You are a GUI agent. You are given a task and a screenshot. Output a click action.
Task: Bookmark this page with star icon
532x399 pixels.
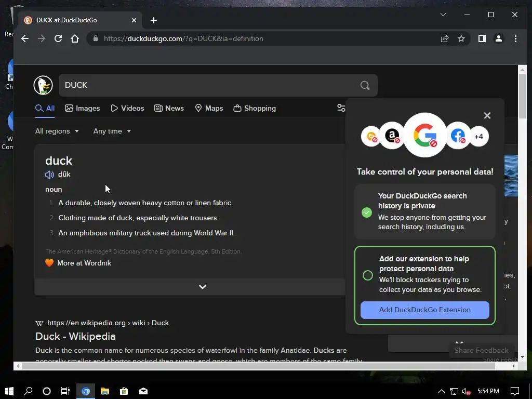(x=461, y=38)
